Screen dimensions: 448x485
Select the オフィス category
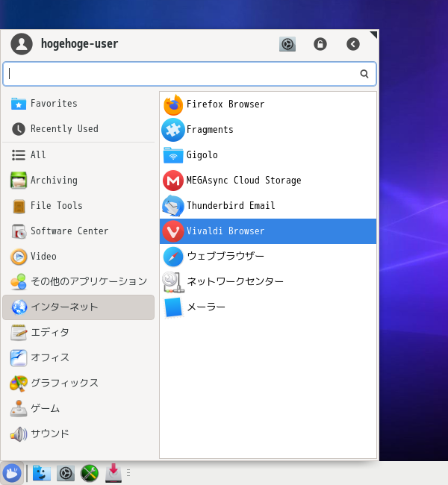78,358
